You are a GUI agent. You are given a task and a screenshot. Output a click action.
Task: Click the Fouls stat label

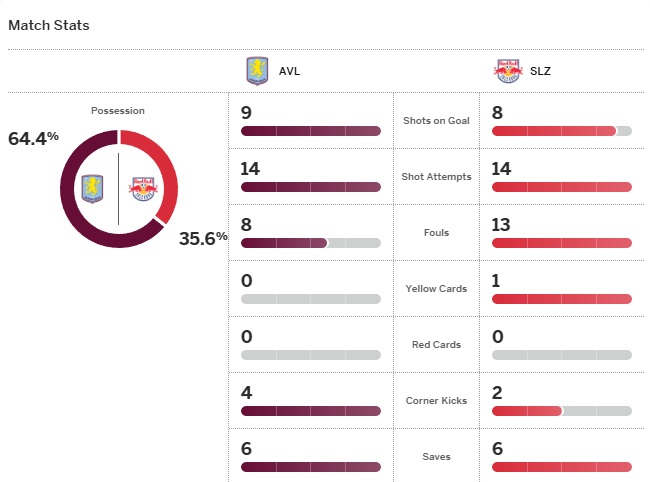[436, 233]
